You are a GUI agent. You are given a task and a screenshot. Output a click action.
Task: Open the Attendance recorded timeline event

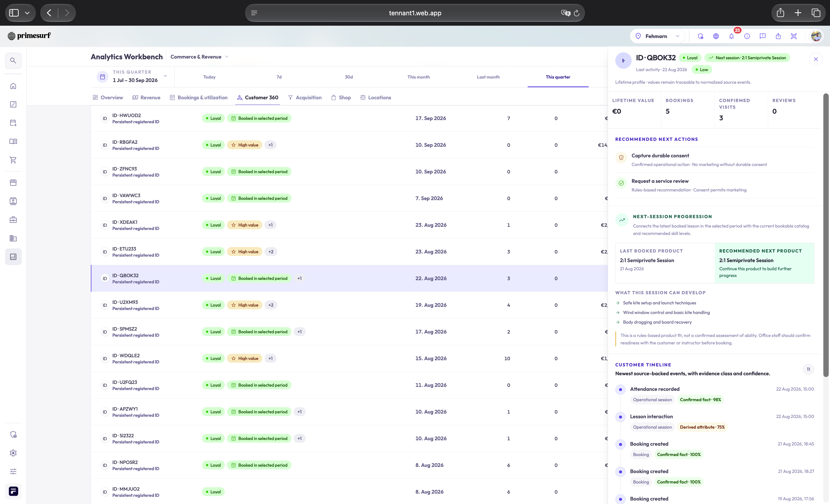(714, 394)
